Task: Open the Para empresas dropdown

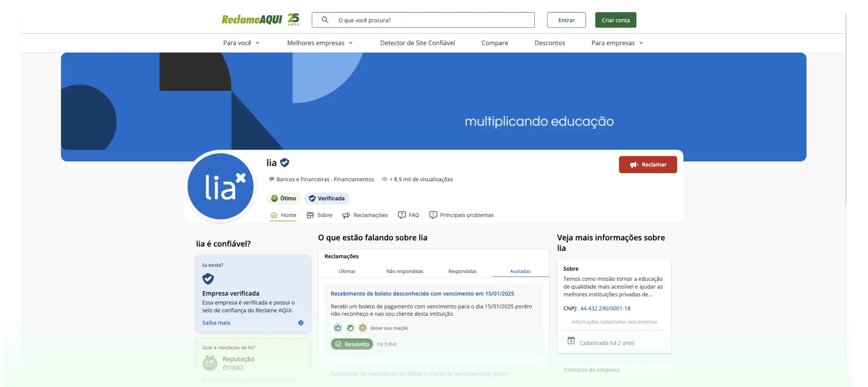Action: click(616, 43)
